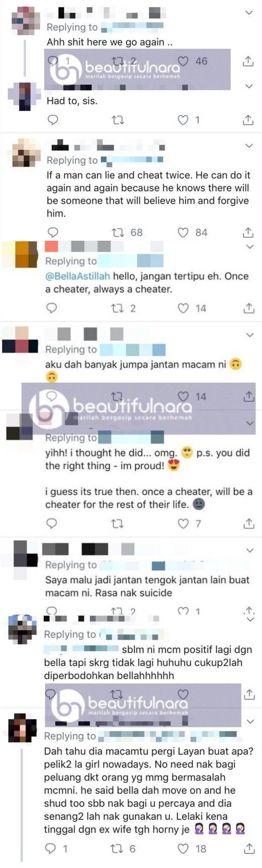Screen dimensions: 262x868
Task: Like the last tweet with 18 likes
Action: (183, 849)
